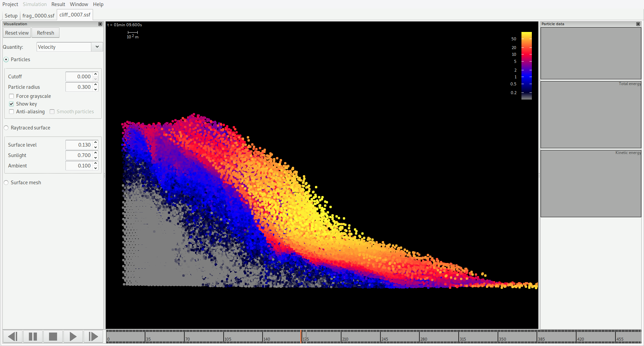Increase Particle radius with up arrow
Viewport: 644px width, 346px height.
[x=96, y=85]
